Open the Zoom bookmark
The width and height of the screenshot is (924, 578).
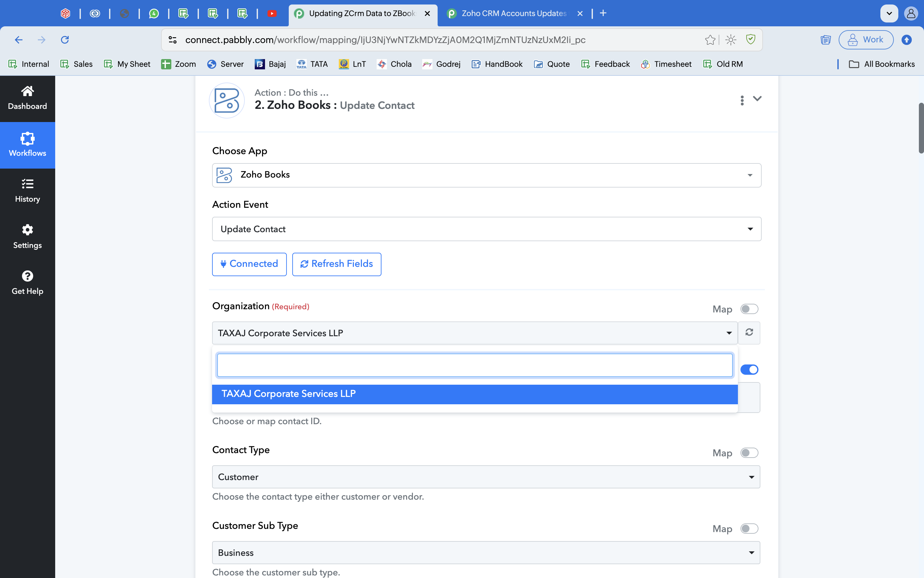178,64
